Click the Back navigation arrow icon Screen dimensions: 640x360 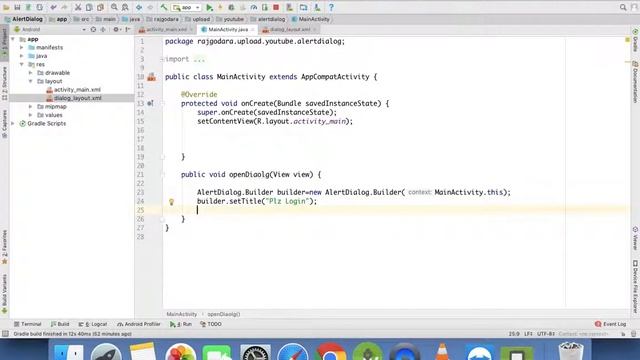tap(139, 7)
